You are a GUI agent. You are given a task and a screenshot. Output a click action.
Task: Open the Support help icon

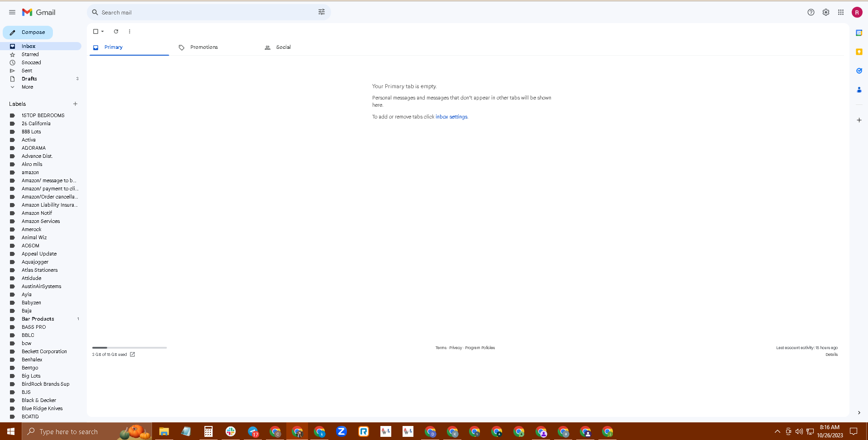click(811, 12)
